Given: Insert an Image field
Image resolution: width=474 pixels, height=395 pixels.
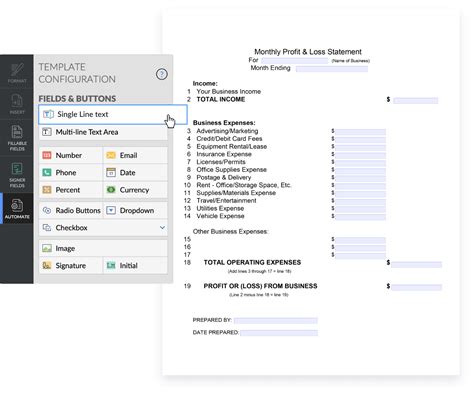Looking at the screenshot, I should click(x=103, y=248).
